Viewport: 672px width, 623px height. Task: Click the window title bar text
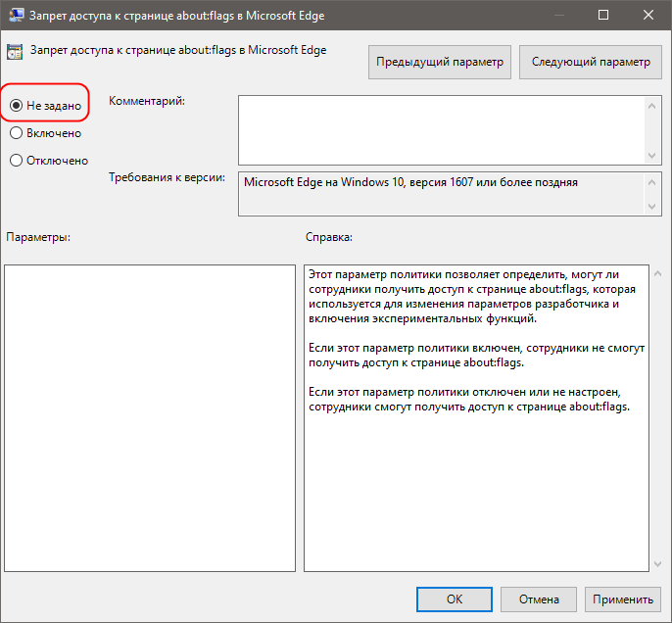click(176, 16)
